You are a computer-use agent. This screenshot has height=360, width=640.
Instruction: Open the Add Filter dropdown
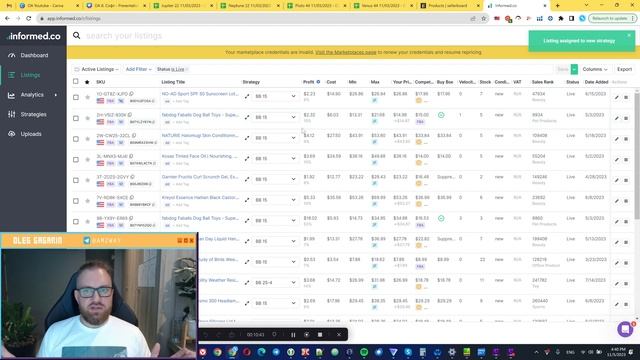point(138,69)
